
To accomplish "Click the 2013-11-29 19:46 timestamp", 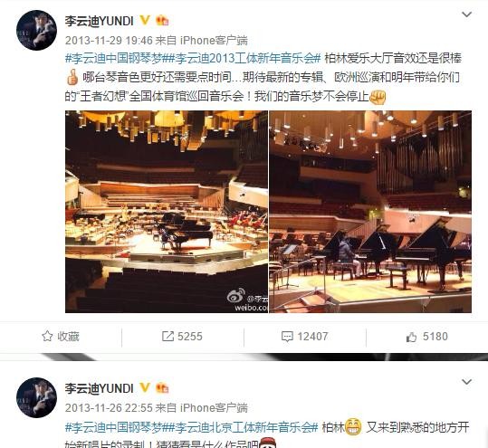I will click(x=109, y=40).
